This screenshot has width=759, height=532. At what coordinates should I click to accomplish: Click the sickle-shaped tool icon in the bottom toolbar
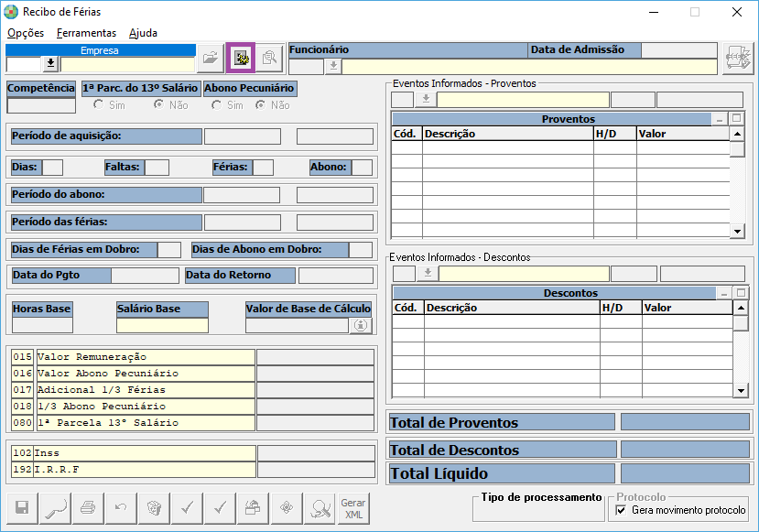[x=55, y=508]
